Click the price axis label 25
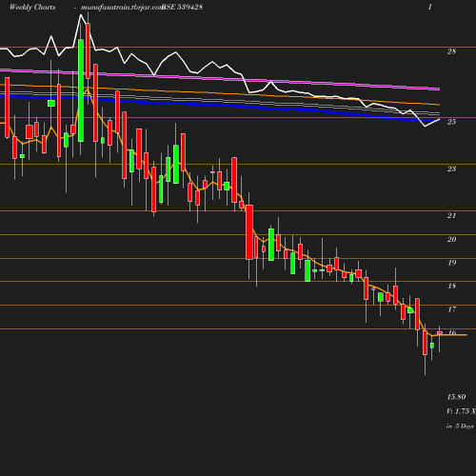 pyautogui.click(x=451, y=122)
